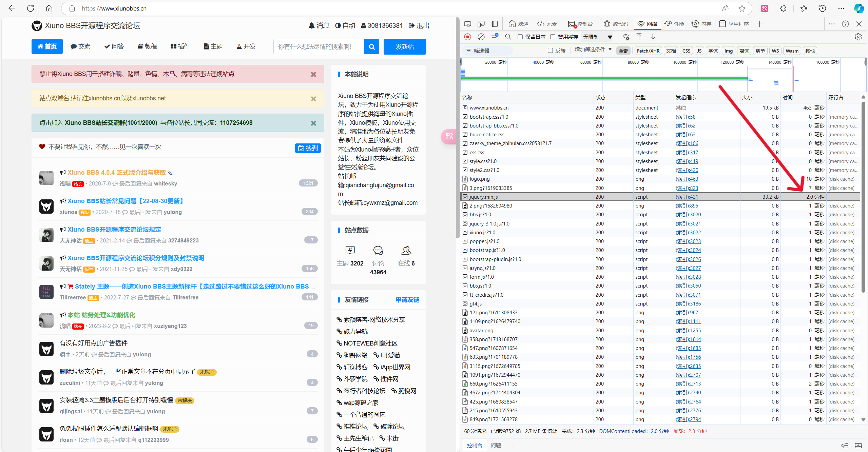
Task: Activate the DevTools inspect element picker
Action: [468, 24]
